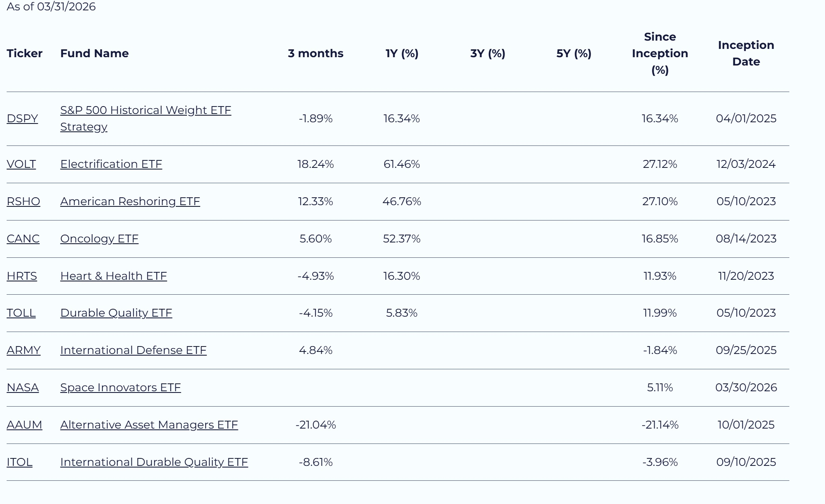Click the Since Inception column header
The width and height of the screenshot is (825, 504).
pyautogui.click(x=660, y=53)
